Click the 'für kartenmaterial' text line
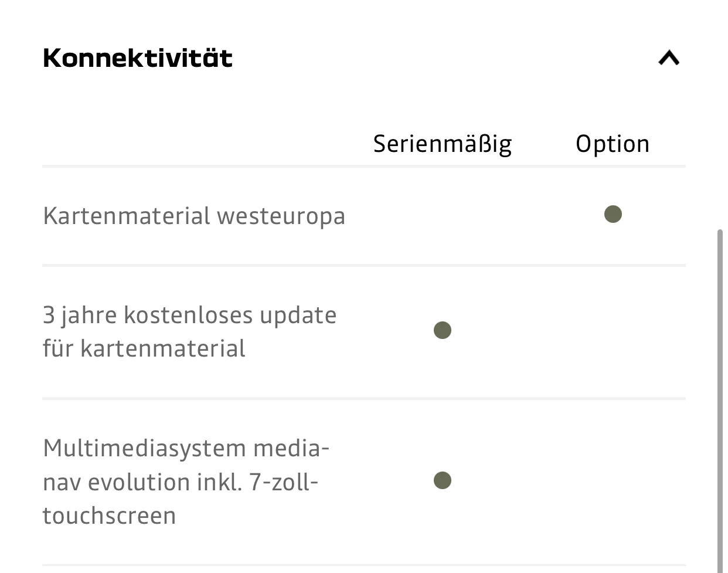728x573 pixels. click(x=144, y=348)
